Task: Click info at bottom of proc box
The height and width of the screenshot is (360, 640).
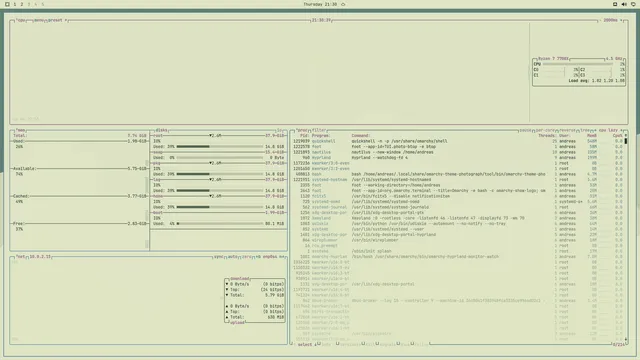Action: coord(326,344)
